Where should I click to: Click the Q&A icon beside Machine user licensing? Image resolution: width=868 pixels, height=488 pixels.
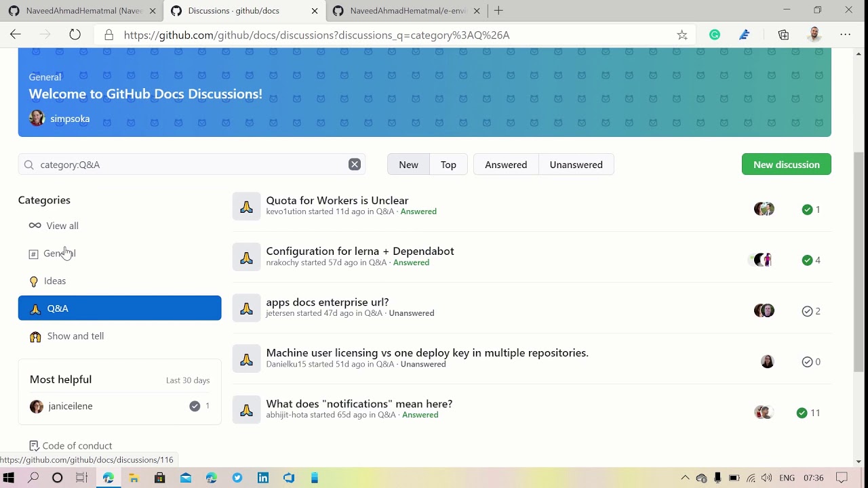point(246,359)
